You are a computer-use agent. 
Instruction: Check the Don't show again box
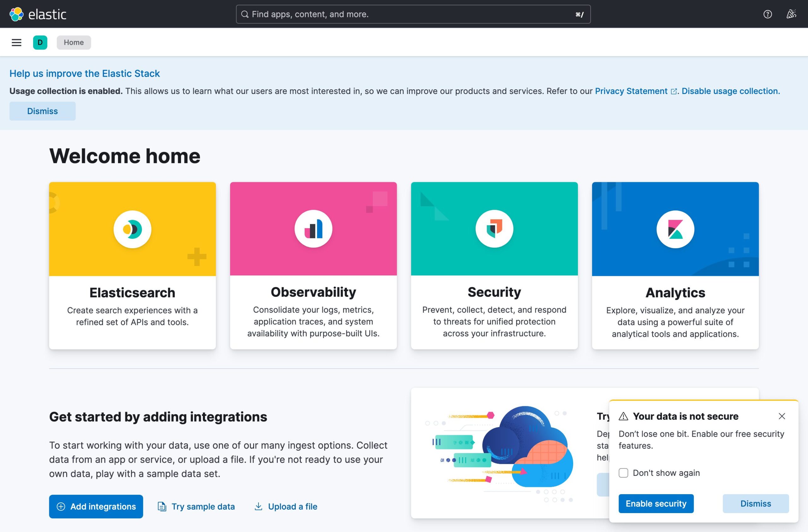point(623,473)
